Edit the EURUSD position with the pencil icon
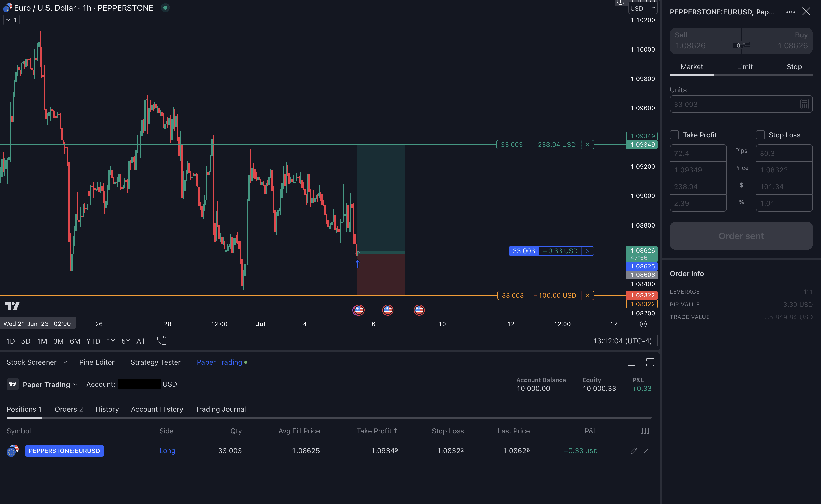This screenshot has height=504, width=821. (x=633, y=451)
